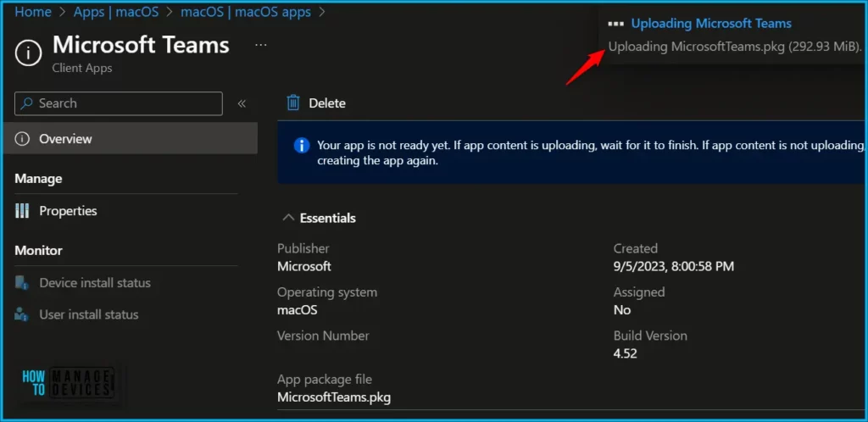Click the blue info icon in banner
This screenshot has height=422, width=868.
(301, 146)
